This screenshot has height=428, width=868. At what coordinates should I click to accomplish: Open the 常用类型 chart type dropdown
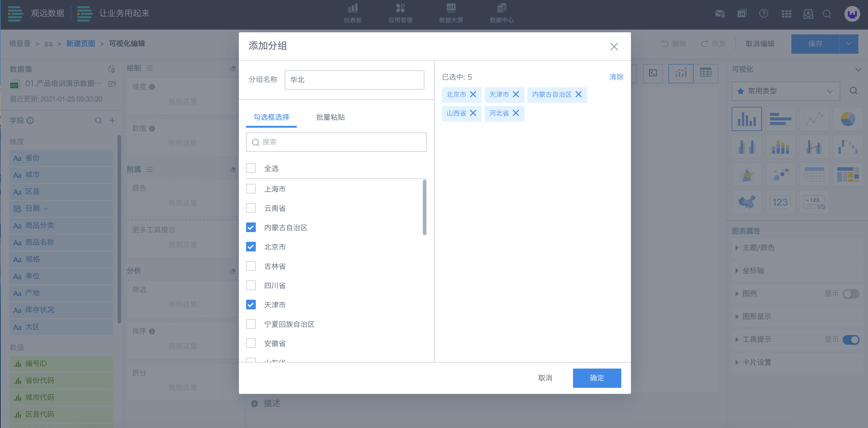(x=785, y=91)
